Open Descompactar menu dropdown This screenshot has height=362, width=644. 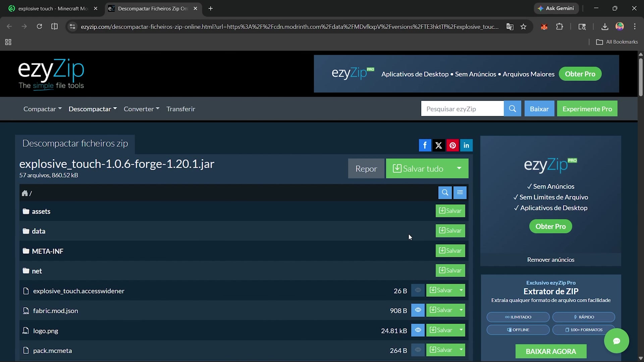tap(93, 109)
